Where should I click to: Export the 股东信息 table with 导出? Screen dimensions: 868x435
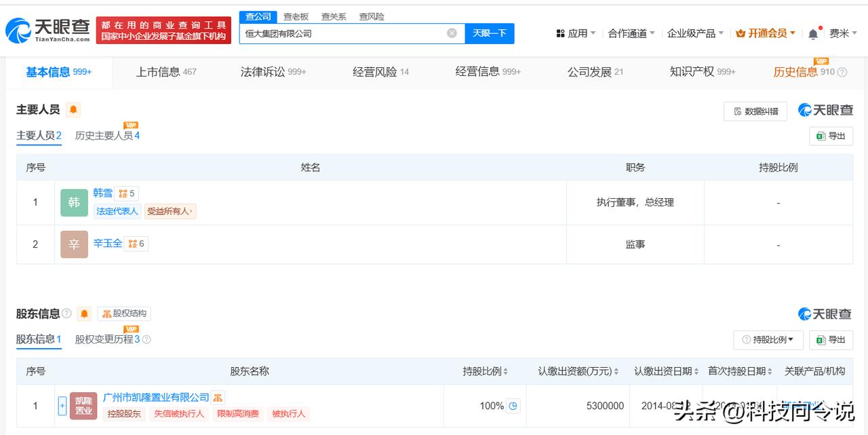click(831, 339)
